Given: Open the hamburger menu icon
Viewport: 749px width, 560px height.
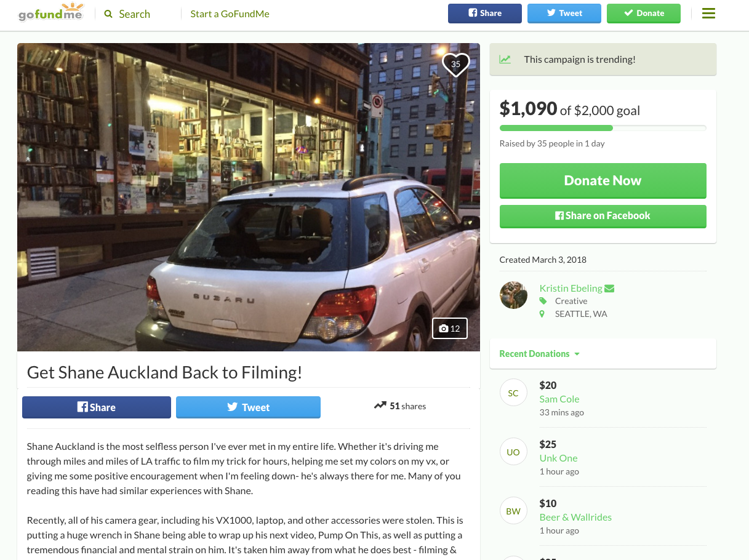Looking at the screenshot, I should [x=708, y=14].
